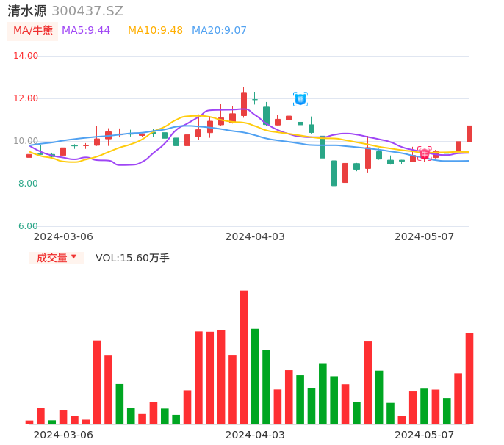Click the 2024-04-03 date under volume chart
This screenshot has height=445, width=504.
tap(255, 435)
